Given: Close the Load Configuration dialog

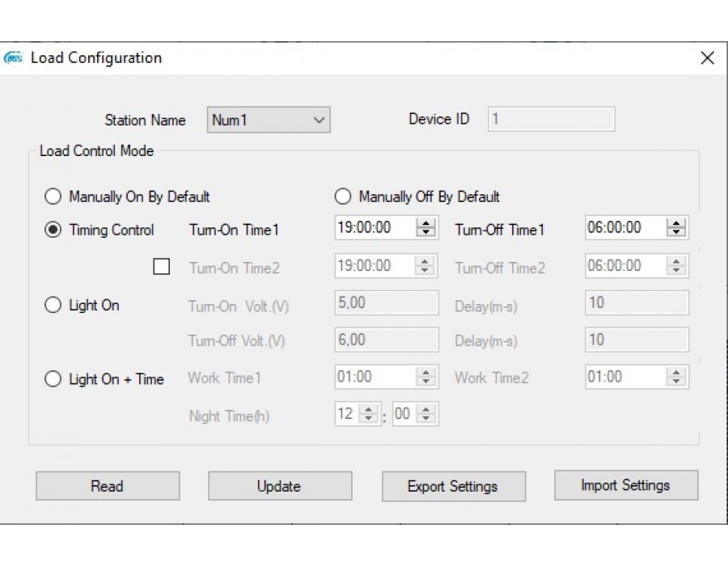Looking at the screenshot, I should [707, 58].
